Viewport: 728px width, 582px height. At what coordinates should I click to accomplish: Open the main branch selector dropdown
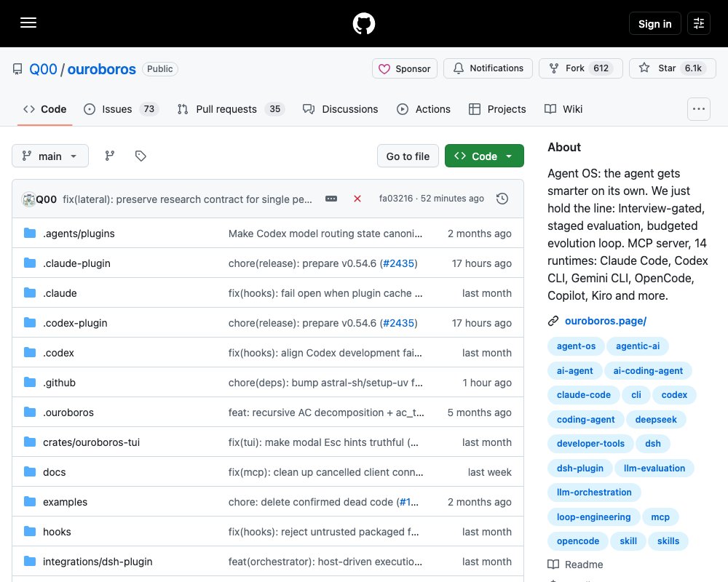[x=50, y=156]
